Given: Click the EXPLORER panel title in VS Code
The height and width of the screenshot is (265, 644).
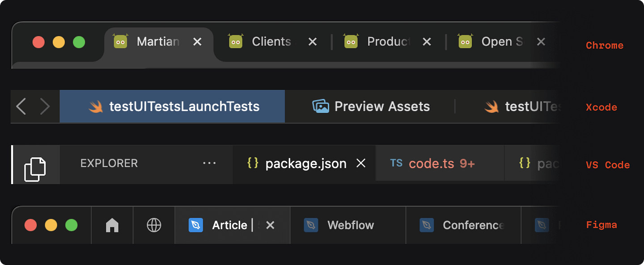Looking at the screenshot, I should point(109,164).
